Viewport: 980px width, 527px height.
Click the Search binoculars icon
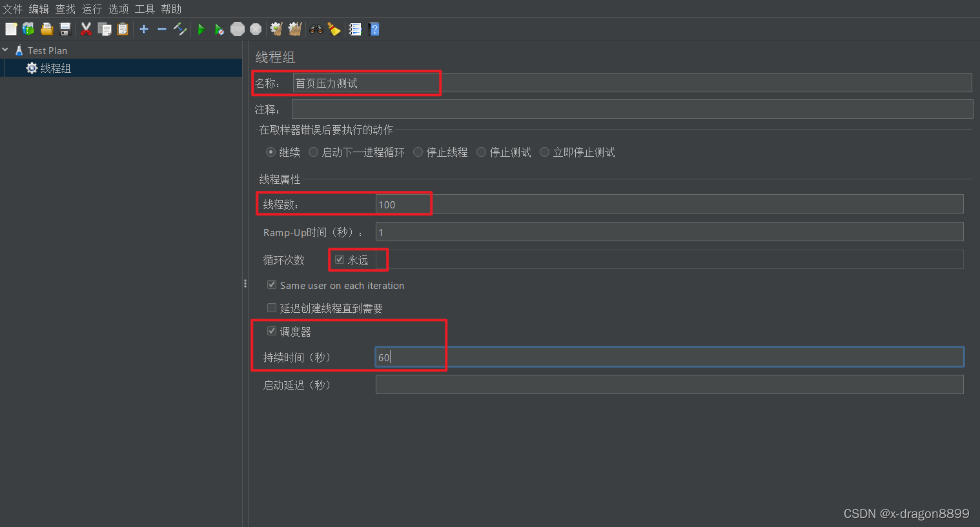[316, 29]
